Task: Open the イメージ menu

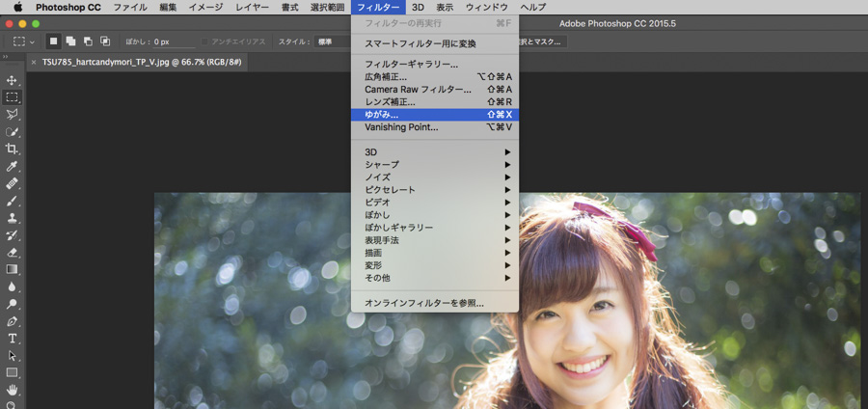Action: (x=205, y=7)
